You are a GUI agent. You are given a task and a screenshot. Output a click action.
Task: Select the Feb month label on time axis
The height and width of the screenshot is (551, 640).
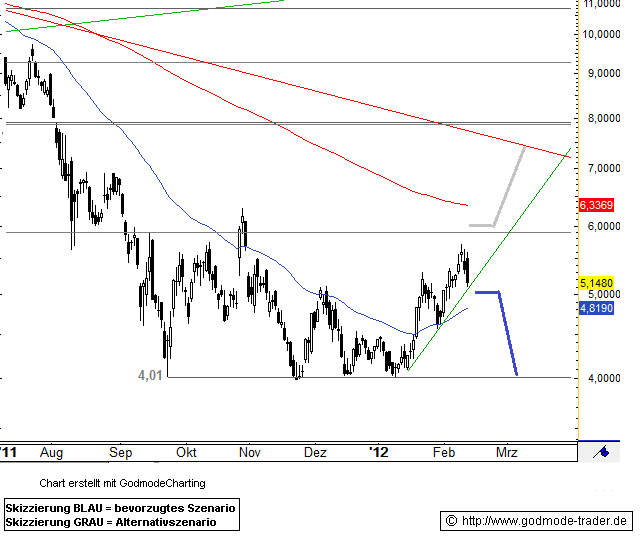pyautogui.click(x=444, y=452)
